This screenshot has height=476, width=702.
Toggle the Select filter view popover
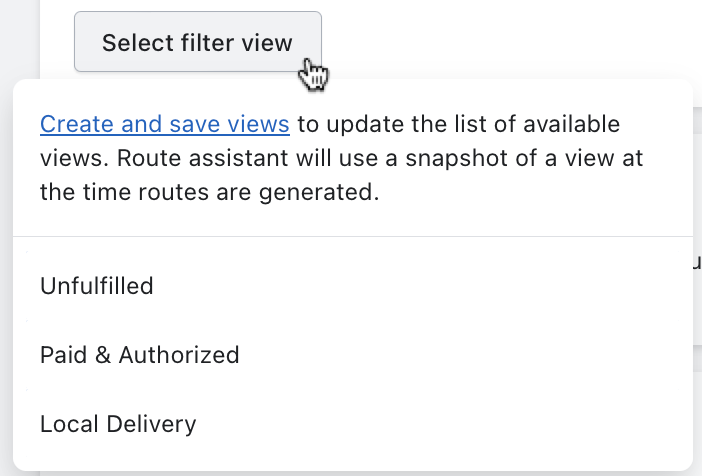click(197, 42)
